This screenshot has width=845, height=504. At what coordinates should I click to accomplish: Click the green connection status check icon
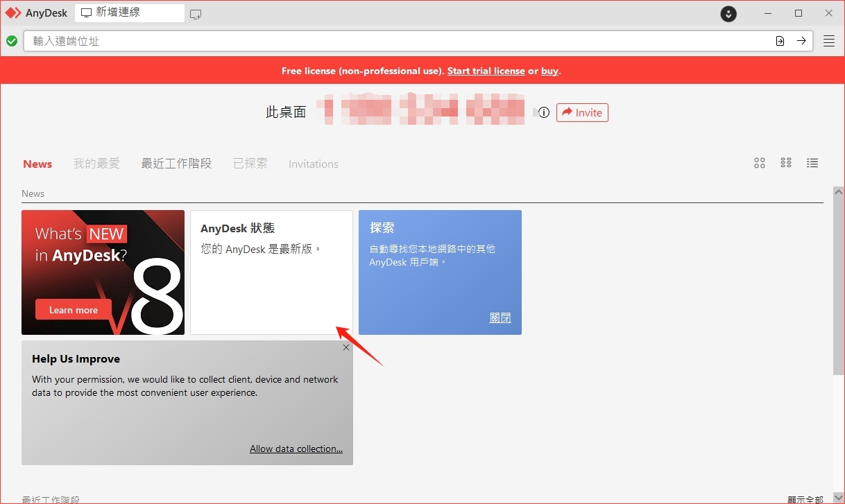[12, 41]
